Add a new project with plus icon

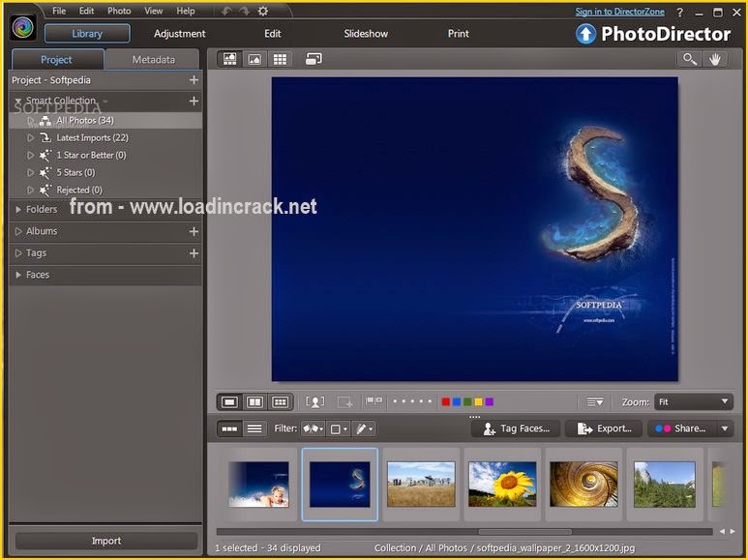[x=194, y=79]
